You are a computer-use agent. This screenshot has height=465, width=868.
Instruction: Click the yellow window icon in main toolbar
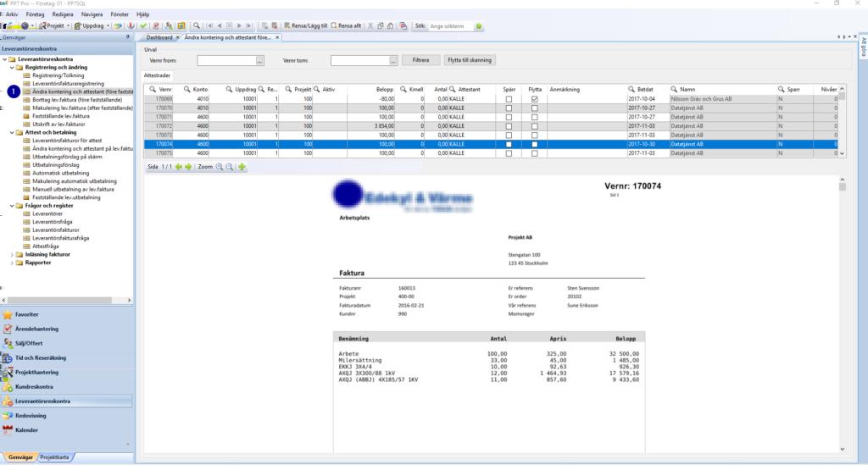(181, 25)
